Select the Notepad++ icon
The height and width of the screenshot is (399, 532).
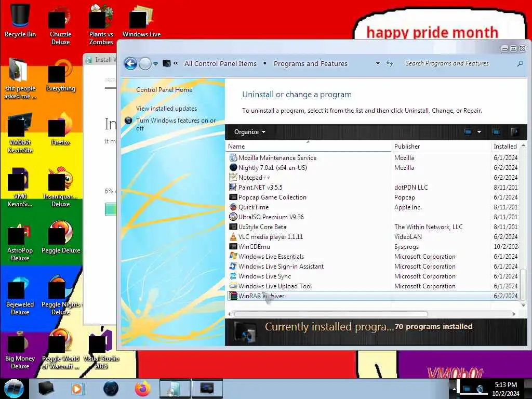(233, 177)
